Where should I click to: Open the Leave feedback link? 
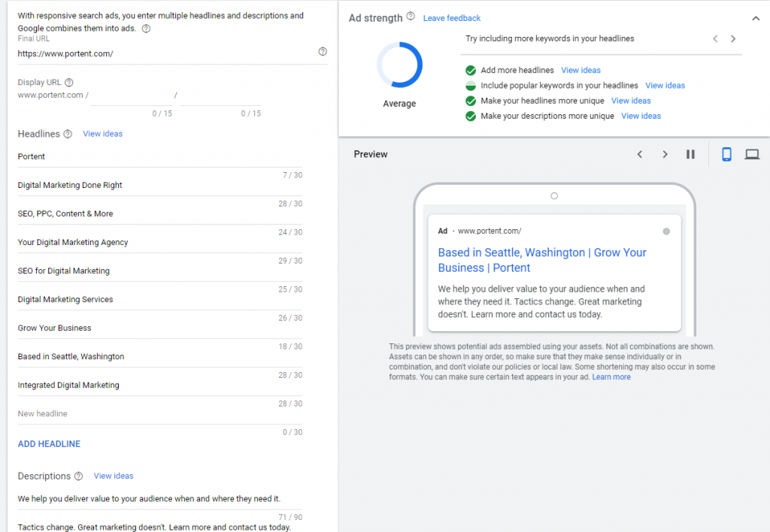coord(452,18)
